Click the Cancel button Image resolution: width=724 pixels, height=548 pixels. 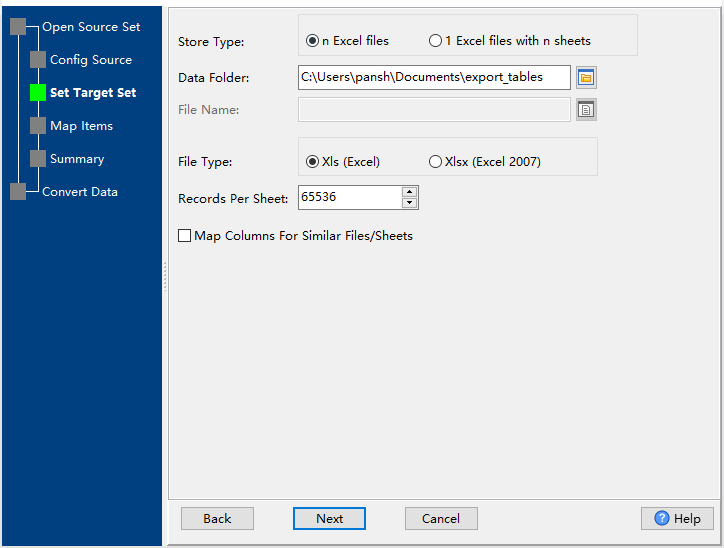coord(441,518)
